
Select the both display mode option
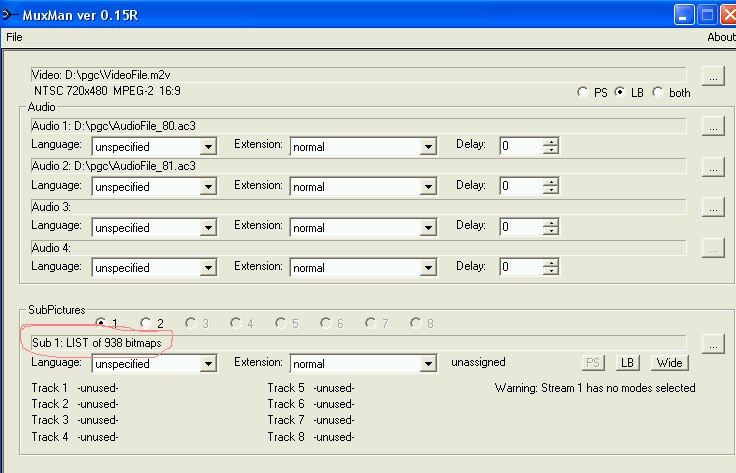[x=658, y=92]
